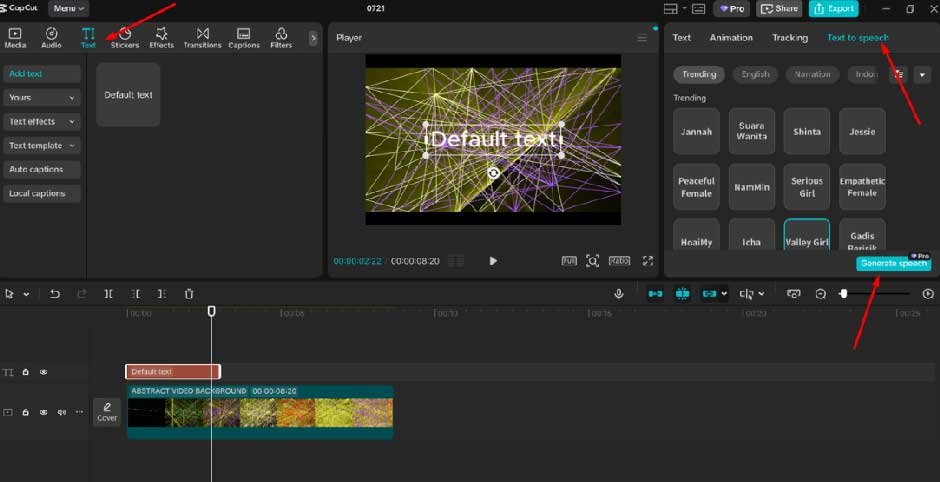Click the split clip tool icon
Screen dimensions: 940x482
click(x=109, y=294)
